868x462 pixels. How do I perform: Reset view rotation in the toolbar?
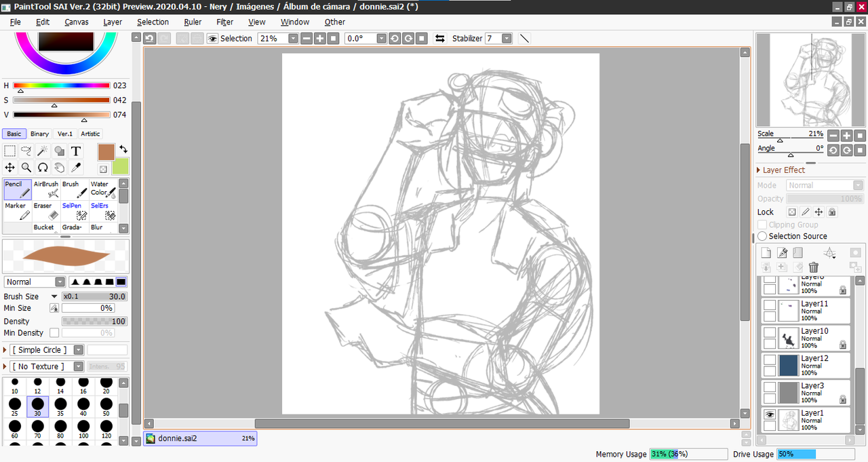point(421,39)
